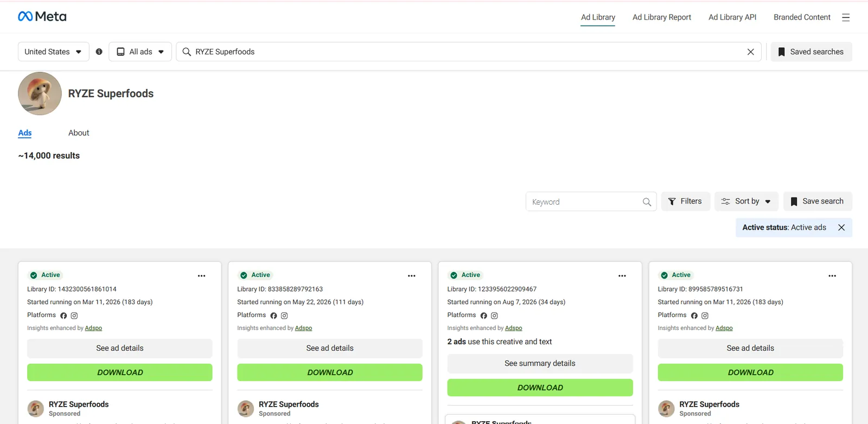Click the Meta logo
Screen dimensions: 868x424
42,17
